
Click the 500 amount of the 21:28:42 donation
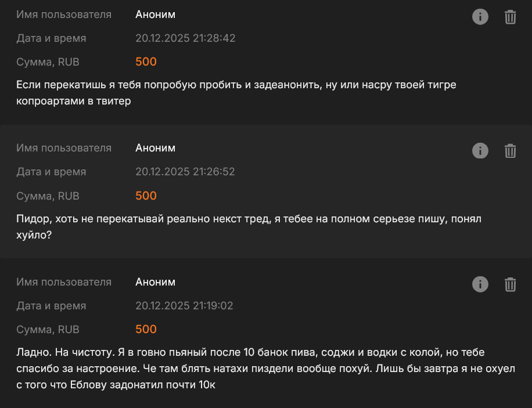[x=146, y=62]
